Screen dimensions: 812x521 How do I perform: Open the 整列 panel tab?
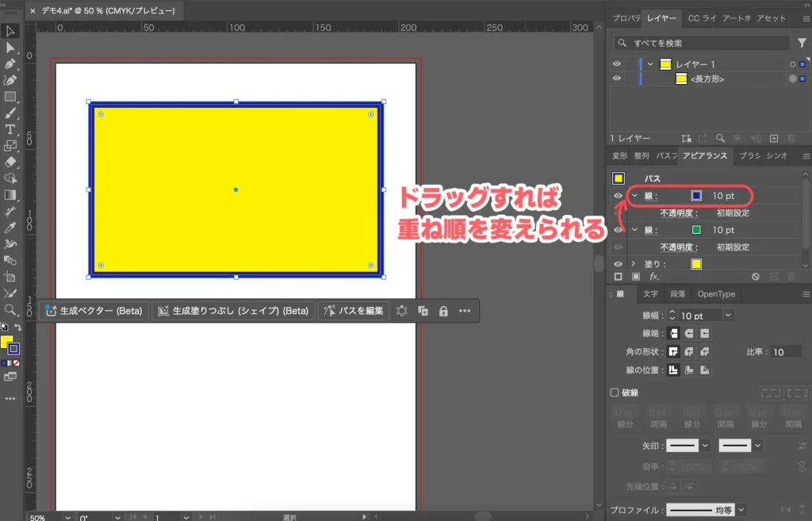[641, 155]
